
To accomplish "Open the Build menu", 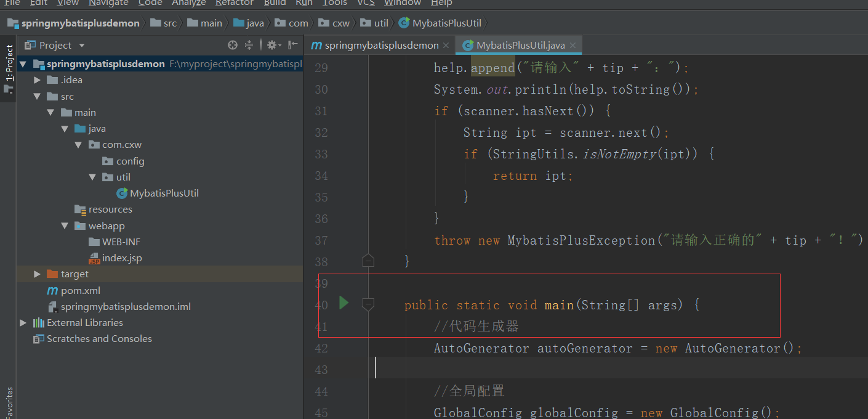I will tap(275, 3).
